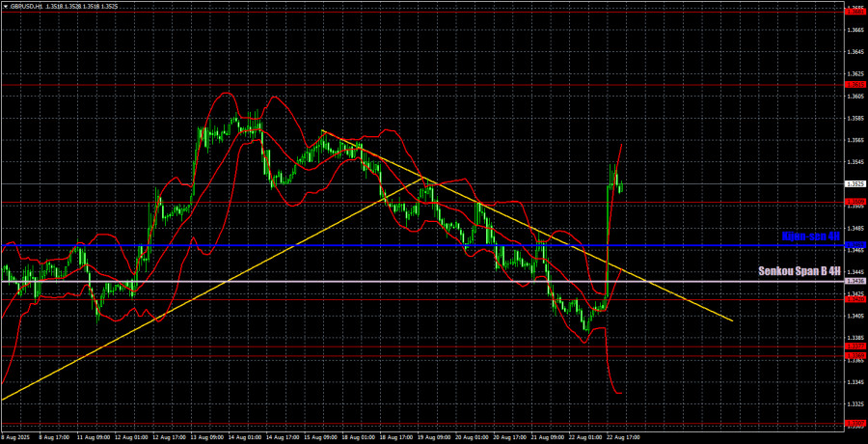Click the 1.3405 price axis label
The width and height of the screenshot is (868, 444).
(854, 316)
